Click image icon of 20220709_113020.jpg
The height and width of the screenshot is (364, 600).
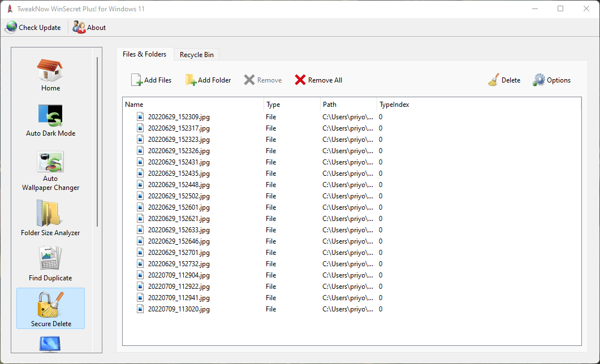pos(140,309)
